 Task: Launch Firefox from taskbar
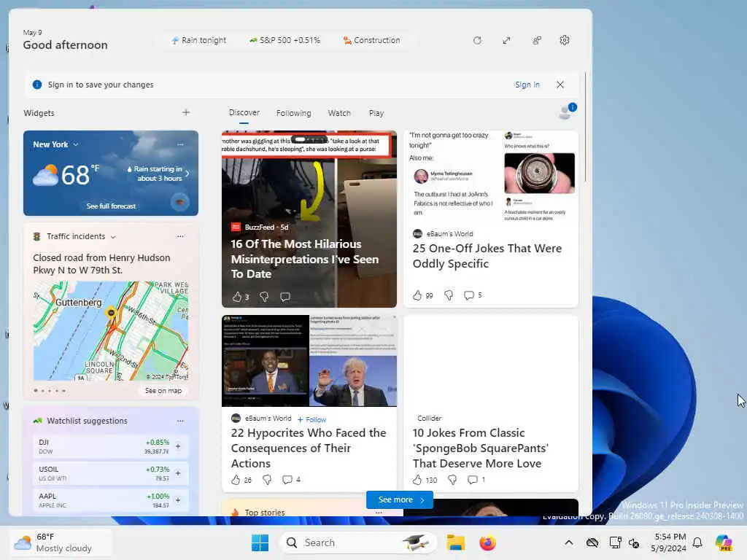[x=487, y=542]
